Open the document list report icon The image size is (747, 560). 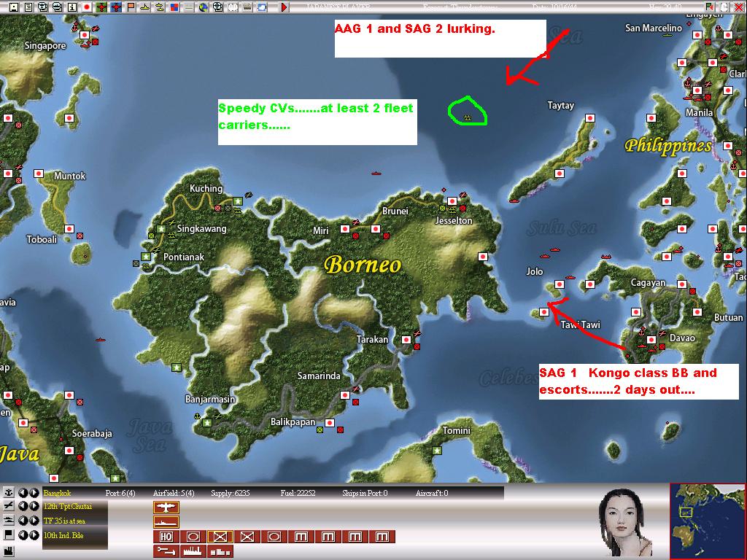tap(28, 7)
